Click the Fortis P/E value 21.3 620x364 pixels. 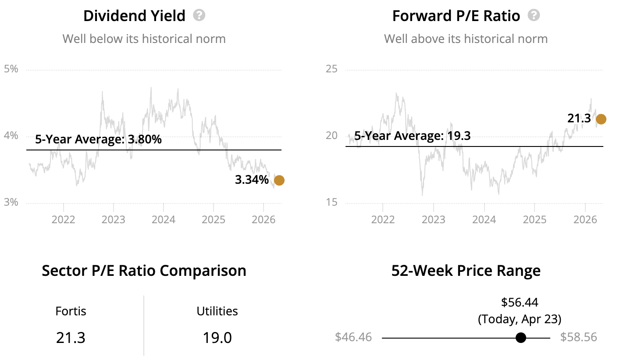pyautogui.click(x=71, y=338)
